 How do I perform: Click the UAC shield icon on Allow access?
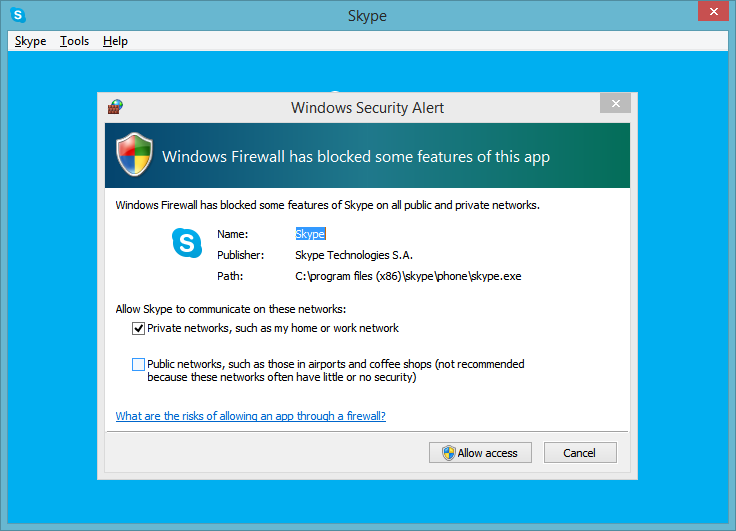click(448, 453)
